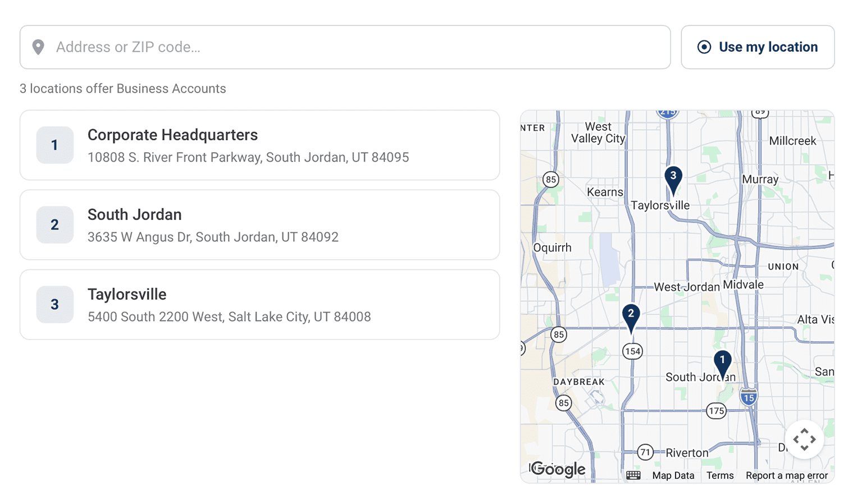Click the number 1 badge for Corporate Headquarters

54,145
